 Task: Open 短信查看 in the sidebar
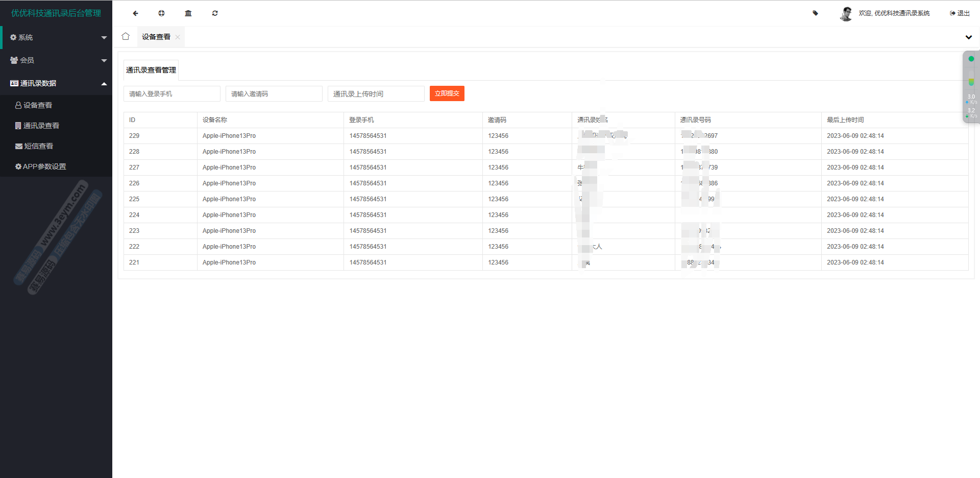[x=38, y=146]
